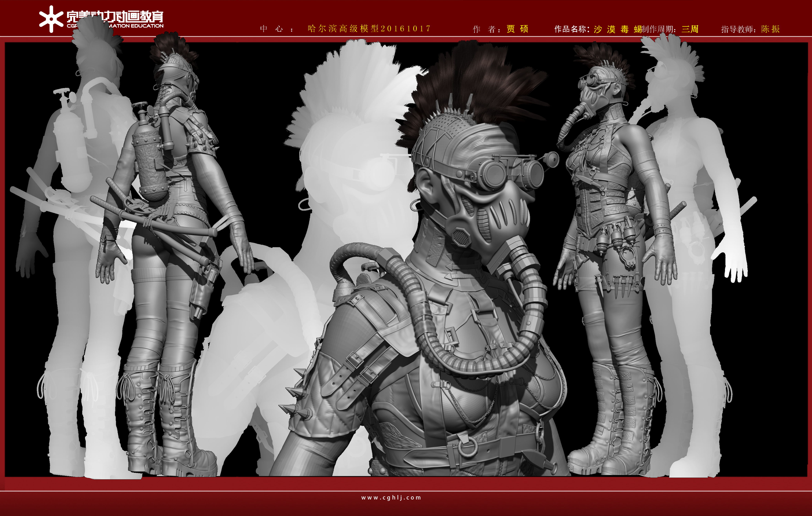Click the instructor name 陈振

point(771,29)
